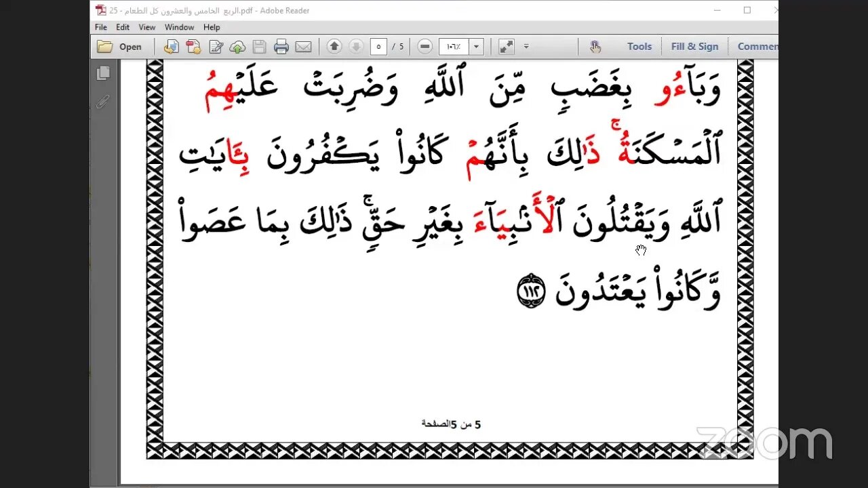Open the Help menu
868x488 pixels.
click(x=212, y=27)
